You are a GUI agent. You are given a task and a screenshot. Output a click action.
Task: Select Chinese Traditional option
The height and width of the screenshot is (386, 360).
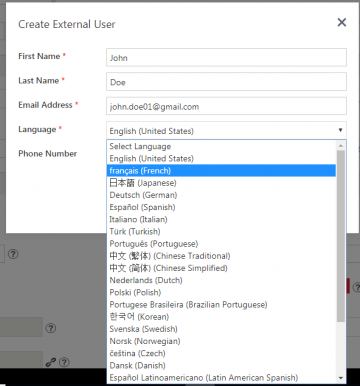tap(221, 256)
